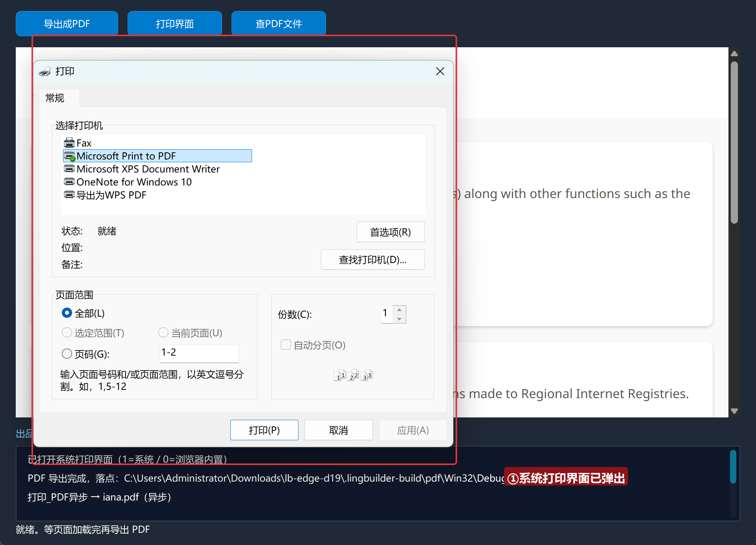Image resolution: width=756 pixels, height=545 pixels.
Task: Click the scroll down arrow of page view
Action: pyautogui.click(x=734, y=411)
